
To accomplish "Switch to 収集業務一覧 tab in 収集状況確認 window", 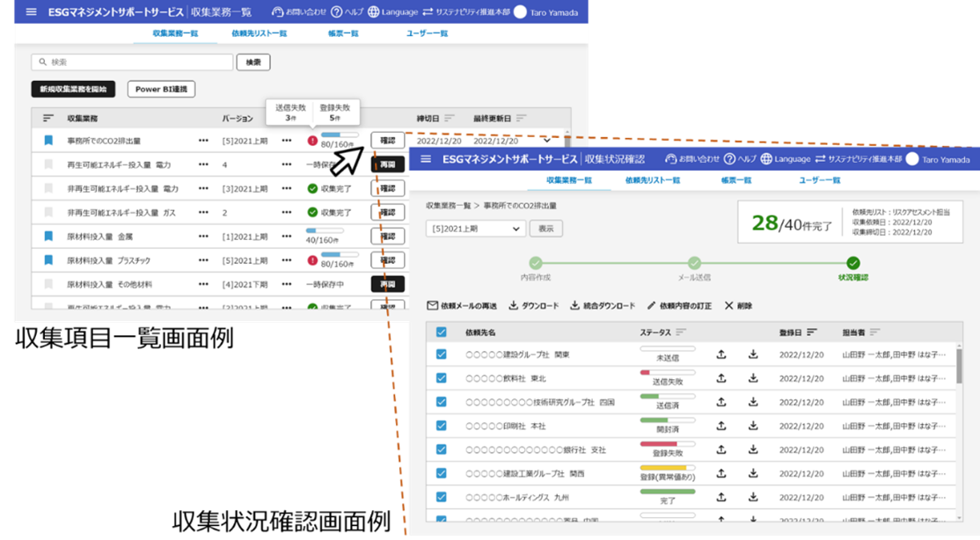I will click(569, 180).
